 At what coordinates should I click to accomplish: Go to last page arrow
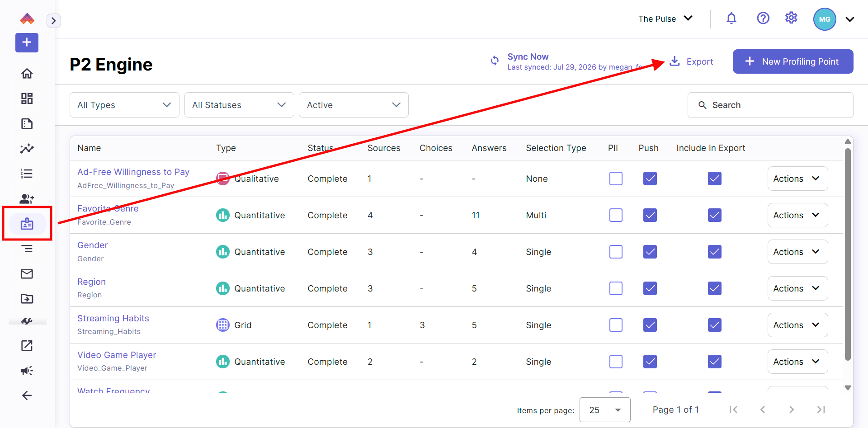821,409
